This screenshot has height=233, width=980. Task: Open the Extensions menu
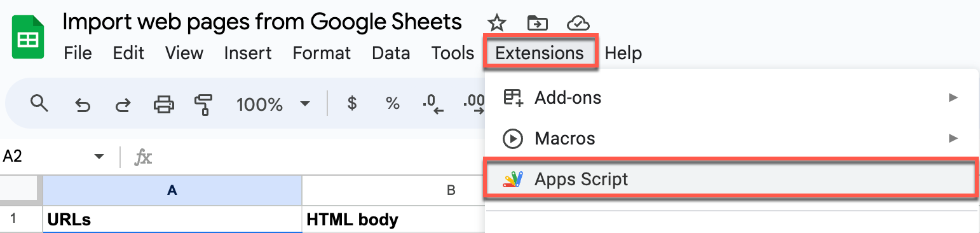tap(540, 53)
